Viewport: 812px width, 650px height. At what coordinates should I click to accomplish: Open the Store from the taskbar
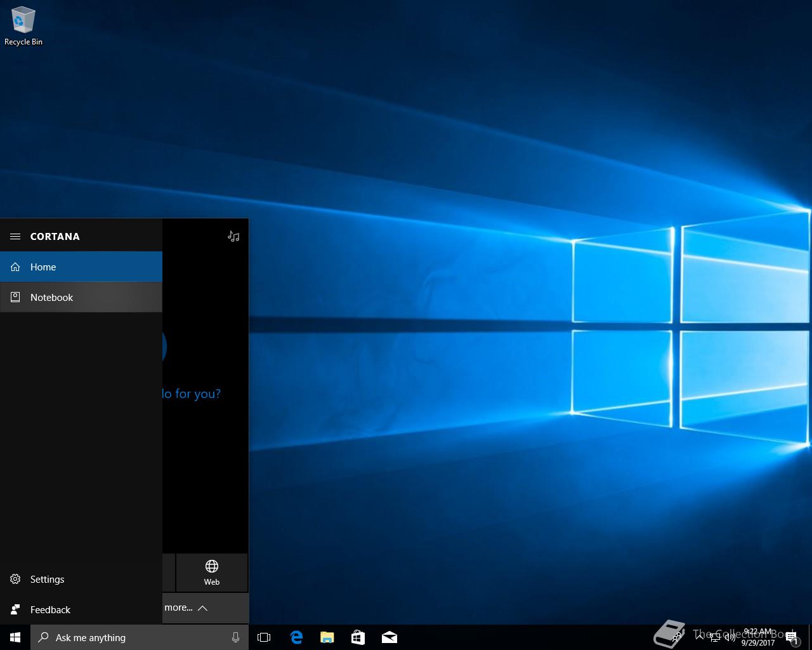(x=358, y=637)
